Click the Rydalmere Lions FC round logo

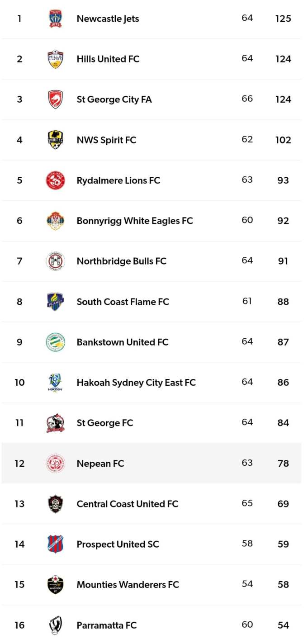pos(56,180)
